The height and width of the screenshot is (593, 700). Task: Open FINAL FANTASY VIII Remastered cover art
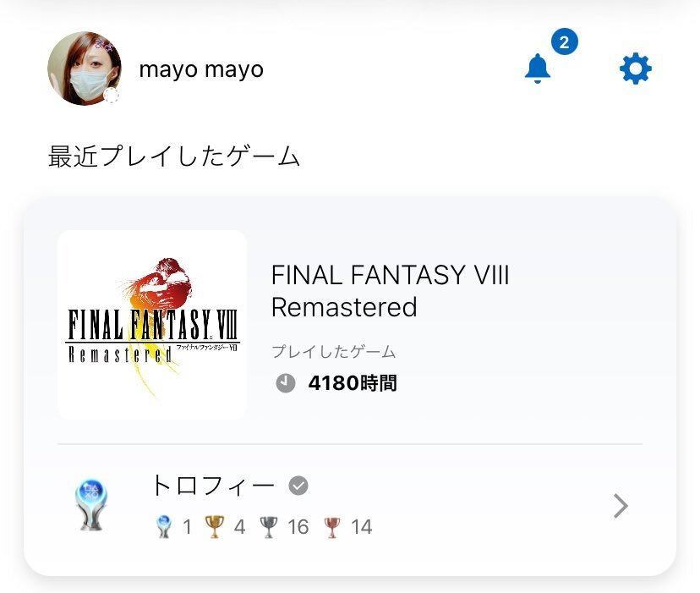[x=152, y=325]
